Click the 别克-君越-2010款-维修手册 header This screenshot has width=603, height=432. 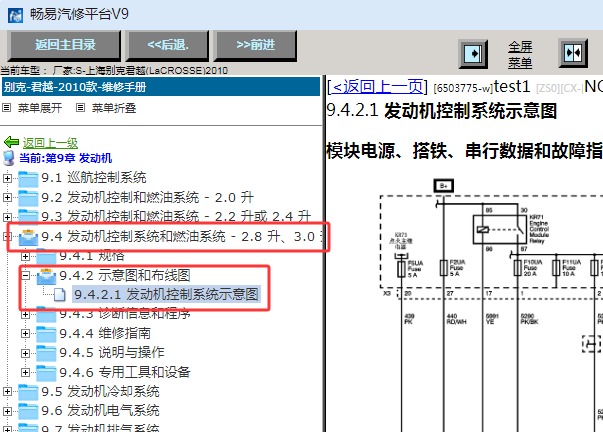(161, 87)
